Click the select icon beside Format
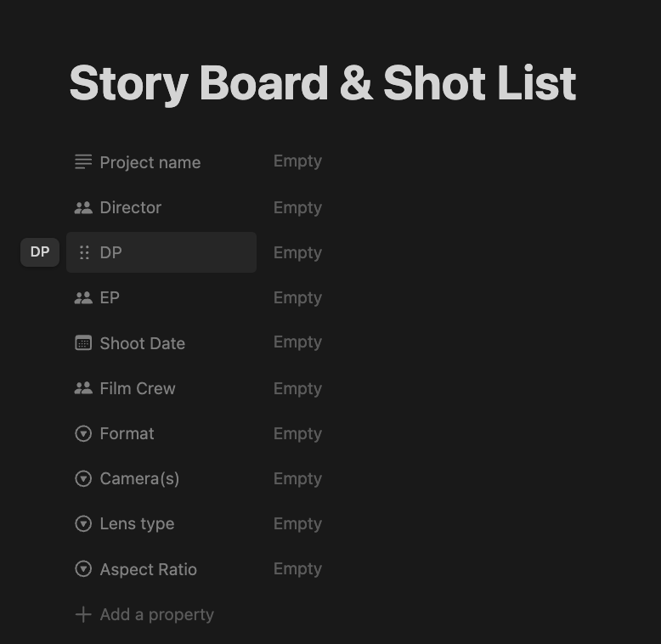 click(83, 433)
